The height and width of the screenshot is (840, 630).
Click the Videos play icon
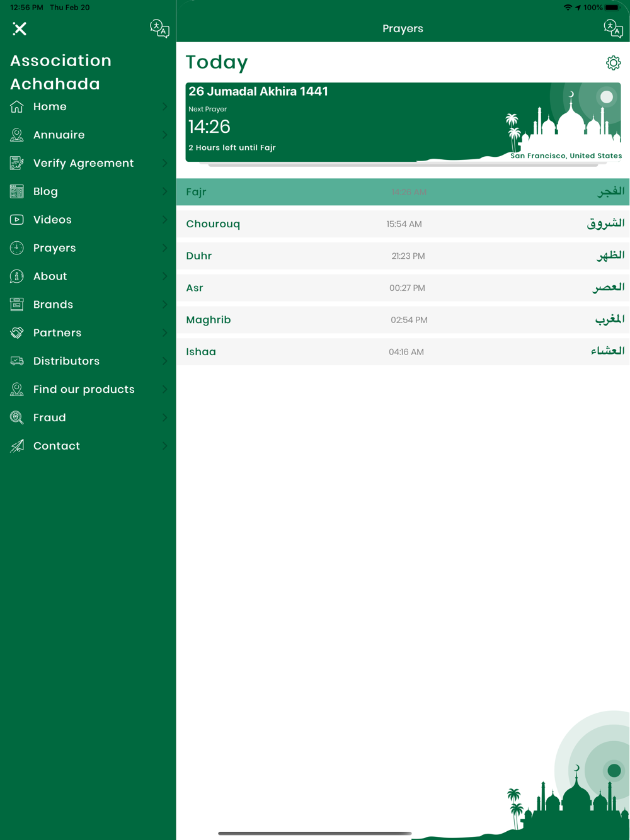coord(17,220)
